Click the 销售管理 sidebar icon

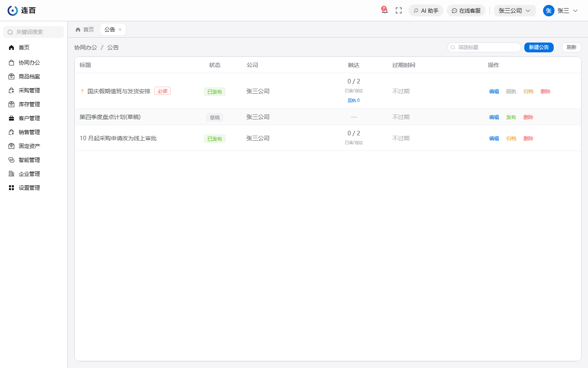click(11, 132)
